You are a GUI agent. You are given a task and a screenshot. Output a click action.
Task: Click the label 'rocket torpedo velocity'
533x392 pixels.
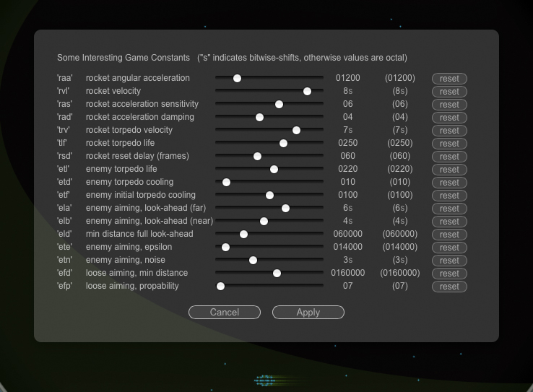click(129, 130)
